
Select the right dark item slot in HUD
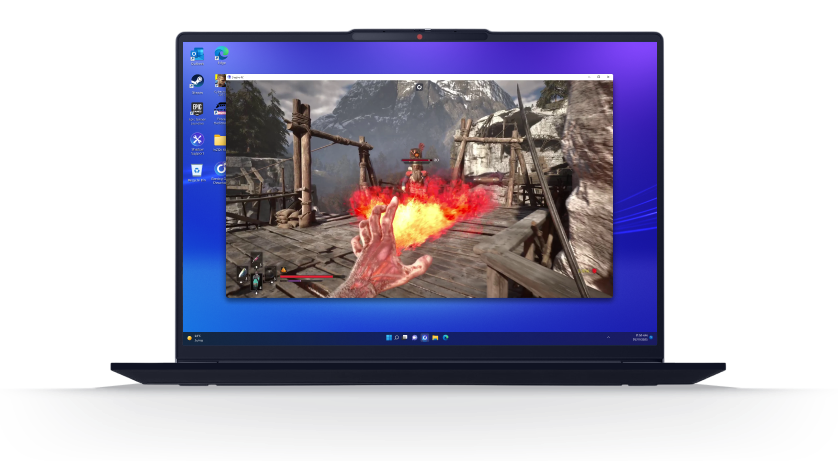point(270,274)
